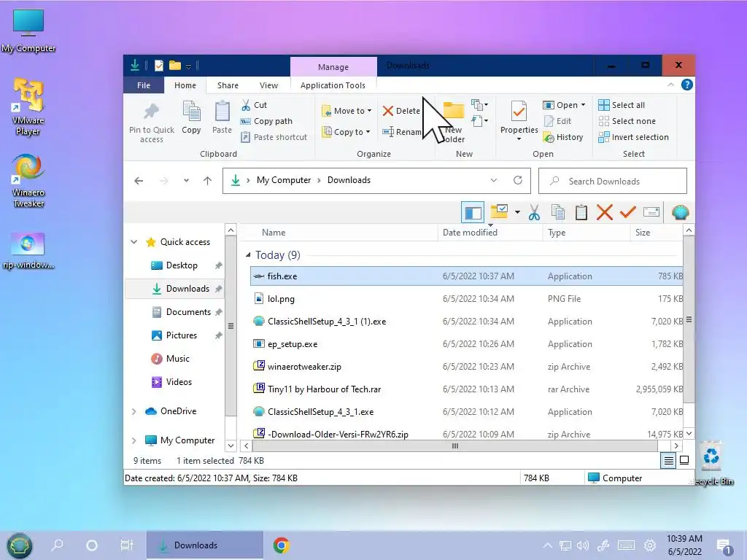
Task: Expand the My Computer tree node
Action: 134,440
